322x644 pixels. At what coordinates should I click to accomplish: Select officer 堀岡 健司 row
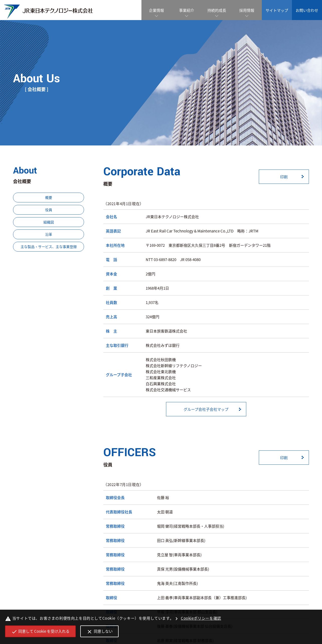[x=206, y=526]
